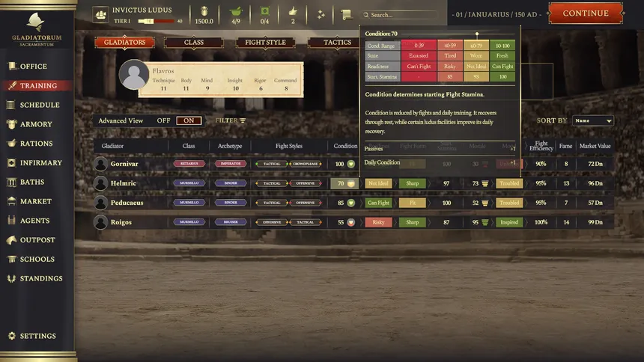Select gladiator Gornivar
Screen dimensions: 644x362
click(x=124, y=164)
